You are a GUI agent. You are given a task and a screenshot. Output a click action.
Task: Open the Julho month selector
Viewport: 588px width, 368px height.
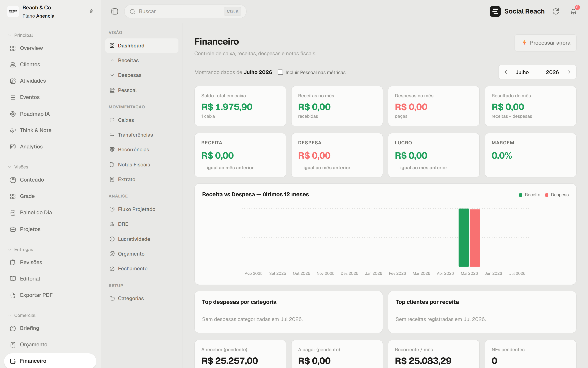pos(522,72)
